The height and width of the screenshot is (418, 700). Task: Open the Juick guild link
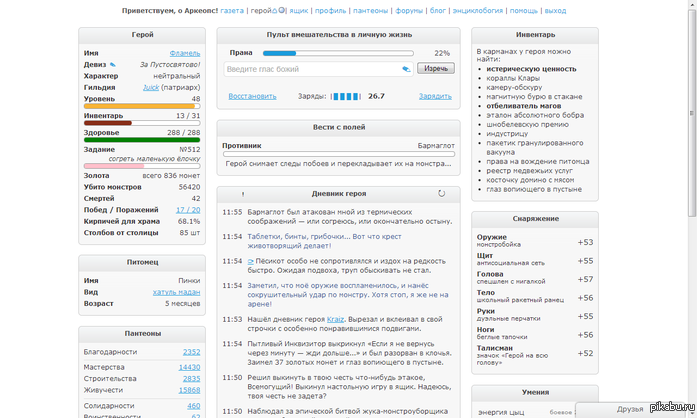point(151,87)
